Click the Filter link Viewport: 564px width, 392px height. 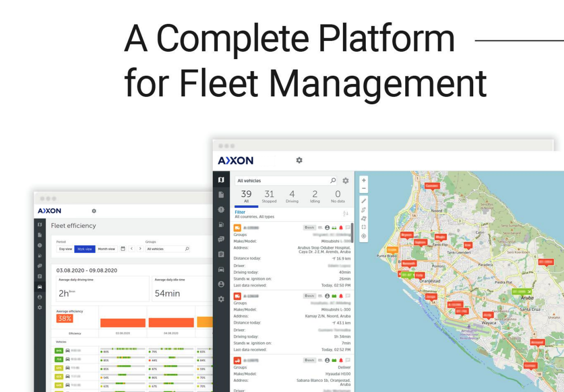pos(240,212)
